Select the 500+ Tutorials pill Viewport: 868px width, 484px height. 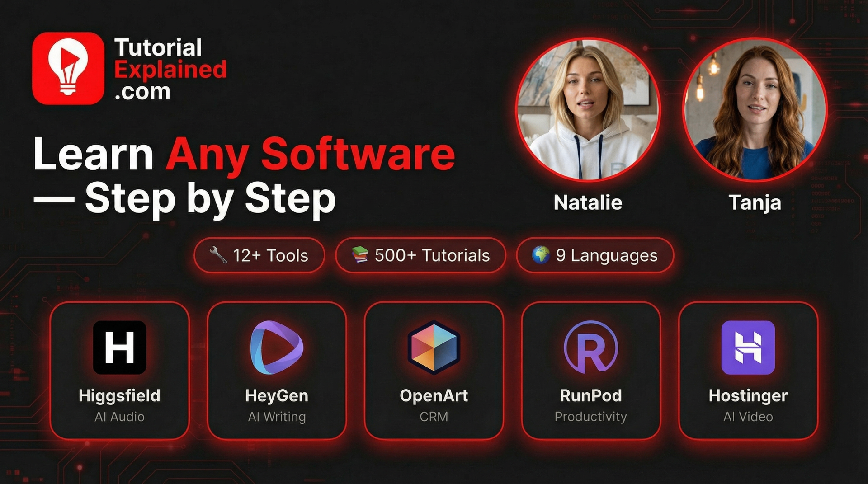(x=420, y=255)
